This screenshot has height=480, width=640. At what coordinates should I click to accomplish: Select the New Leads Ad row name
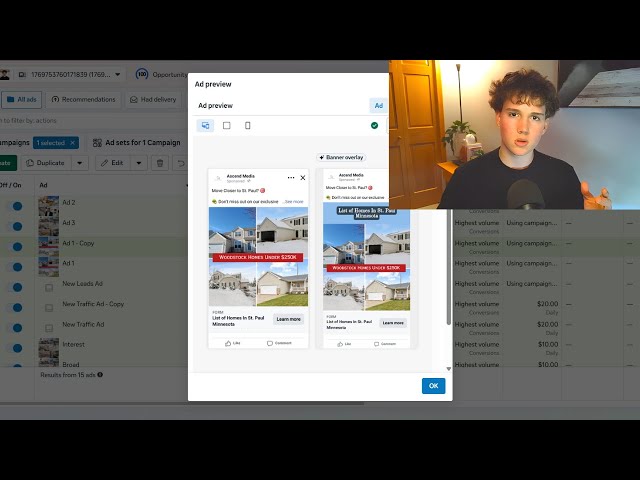(82, 284)
